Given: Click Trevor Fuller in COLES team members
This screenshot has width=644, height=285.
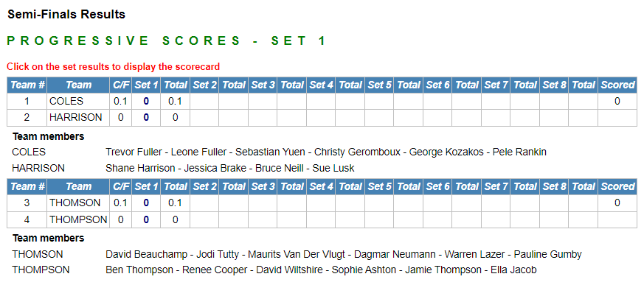Looking at the screenshot, I should click(x=134, y=152).
